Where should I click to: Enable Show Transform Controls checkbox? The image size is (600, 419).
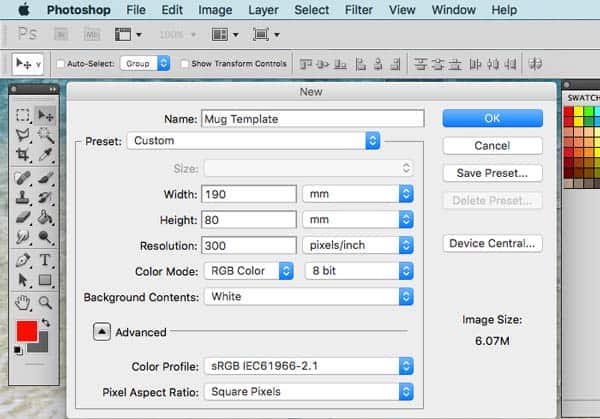coord(184,64)
